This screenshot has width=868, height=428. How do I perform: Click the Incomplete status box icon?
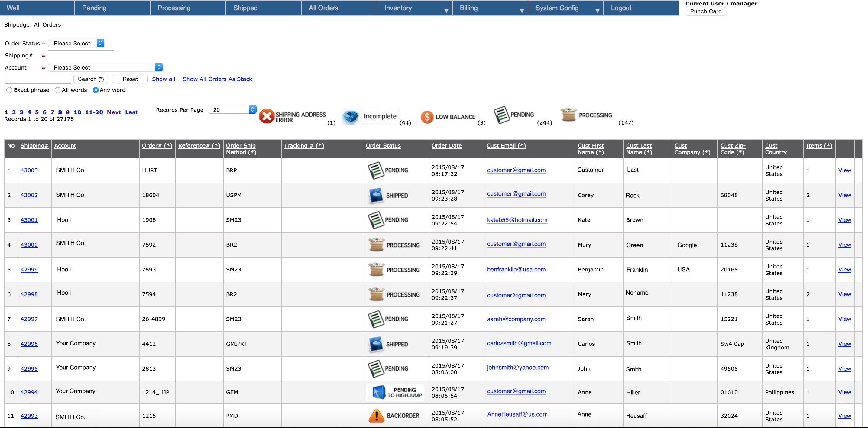351,117
